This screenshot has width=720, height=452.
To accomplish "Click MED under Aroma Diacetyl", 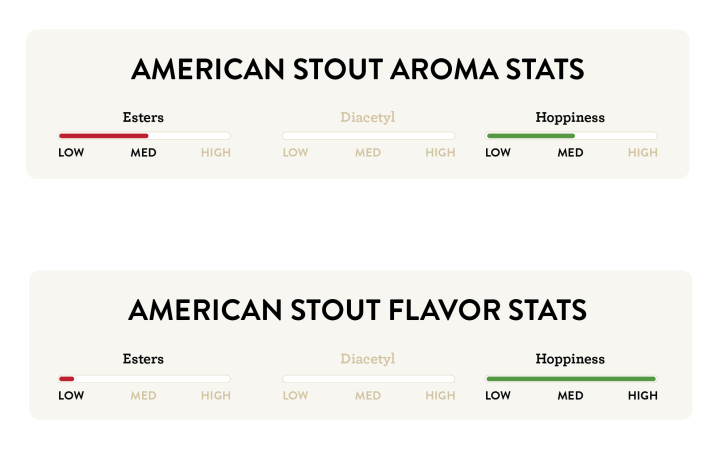I will [x=368, y=153].
